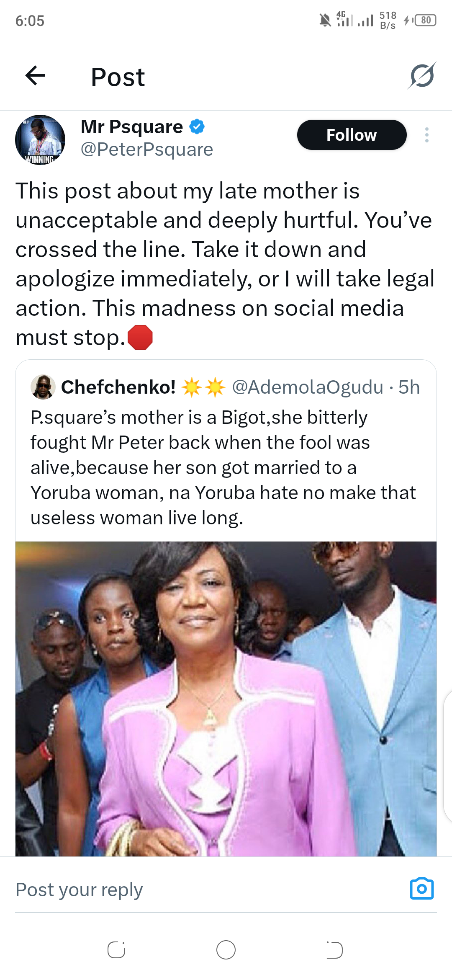
Task: Tap Mr Psquare's verified blue checkmark
Action: (x=197, y=126)
